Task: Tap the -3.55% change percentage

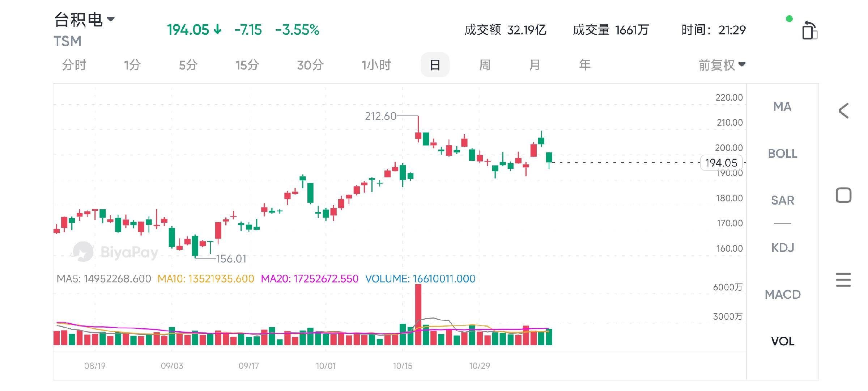Action: tap(297, 30)
